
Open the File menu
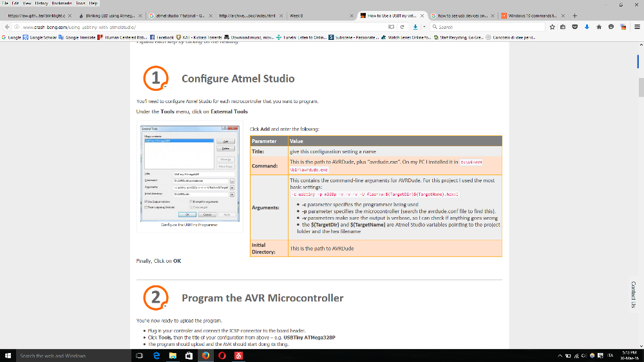5,3
